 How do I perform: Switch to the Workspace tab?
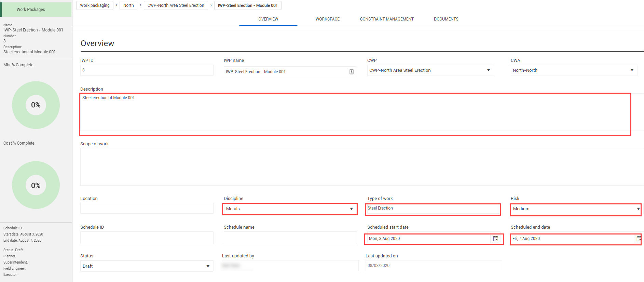click(x=327, y=19)
